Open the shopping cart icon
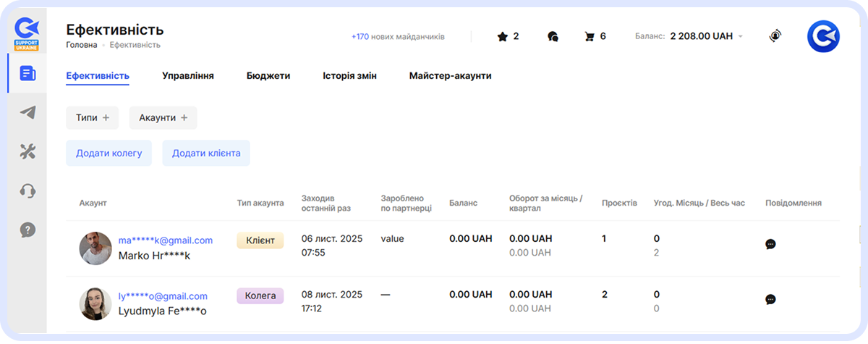This screenshot has height=344, width=868. [590, 36]
